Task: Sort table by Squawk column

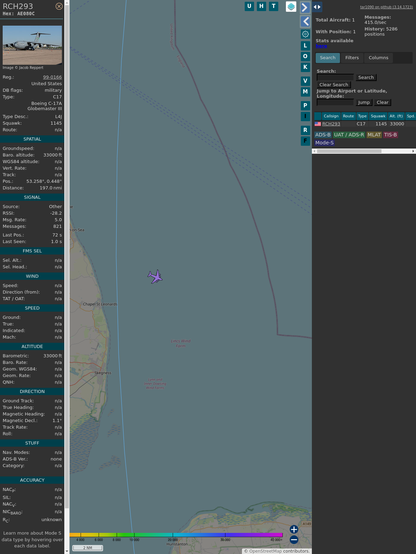Action: coord(378,116)
